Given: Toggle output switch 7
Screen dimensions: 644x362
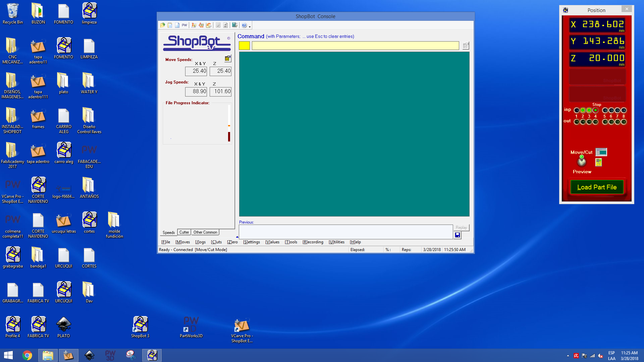Looking at the screenshot, I should 617,122.
